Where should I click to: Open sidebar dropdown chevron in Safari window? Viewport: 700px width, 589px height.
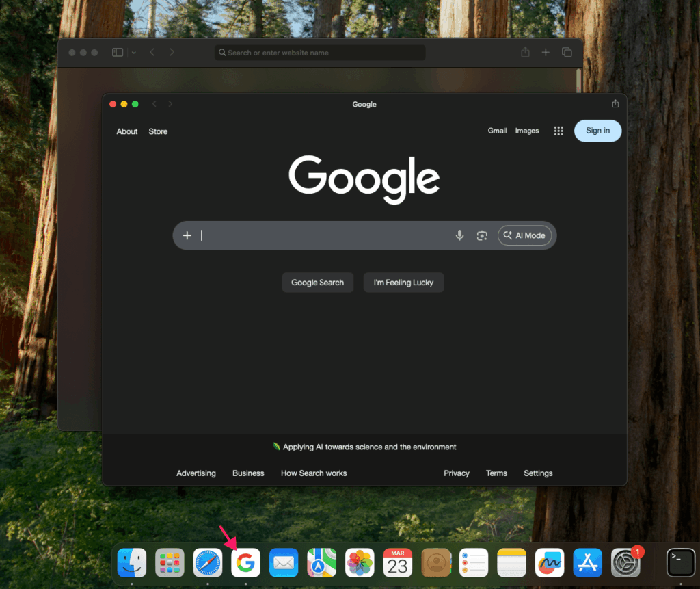click(x=133, y=53)
